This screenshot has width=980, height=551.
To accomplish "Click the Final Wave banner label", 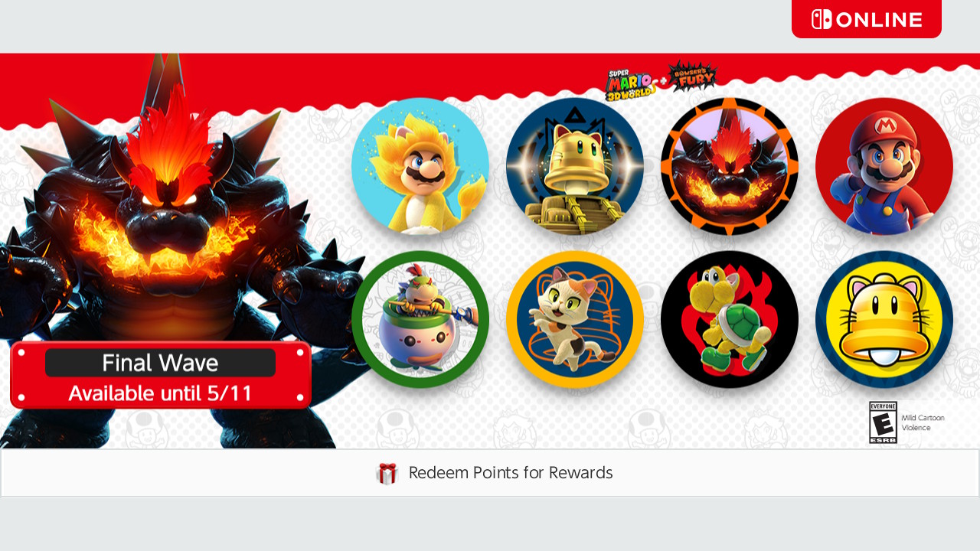I will [160, 363].
